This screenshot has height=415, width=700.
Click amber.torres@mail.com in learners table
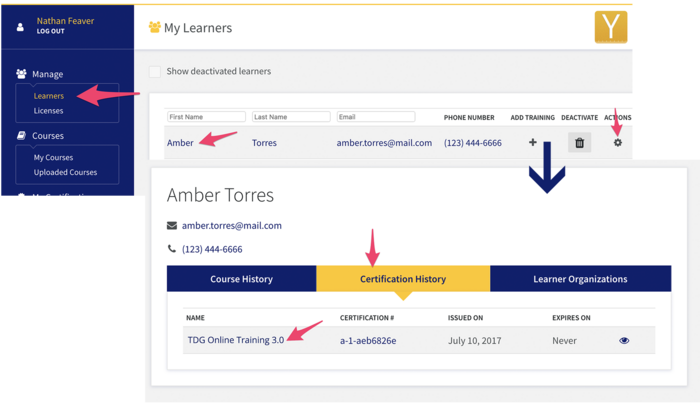pyautogui.click(x=384, y=143)
